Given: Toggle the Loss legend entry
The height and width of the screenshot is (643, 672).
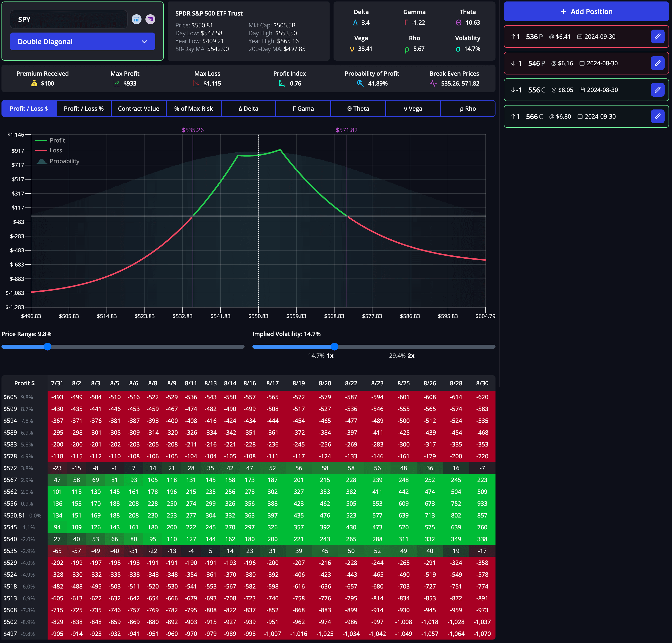Looking at the screenshot, I should tap(49, 150).
